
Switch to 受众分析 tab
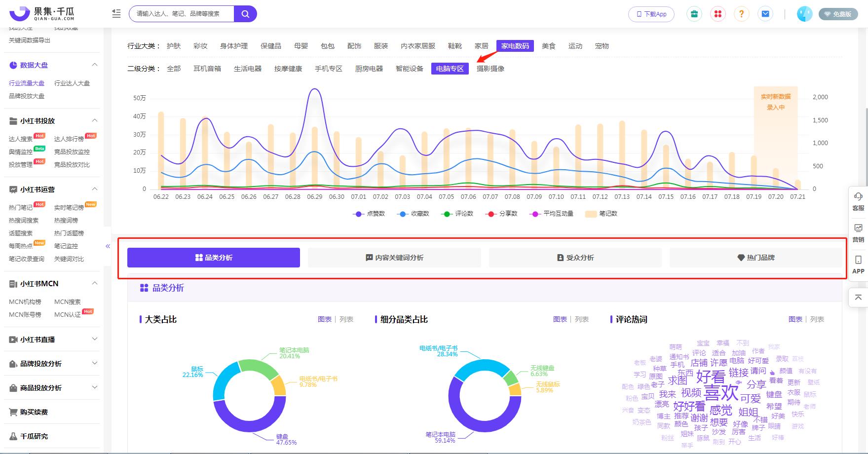pos(575,258)
